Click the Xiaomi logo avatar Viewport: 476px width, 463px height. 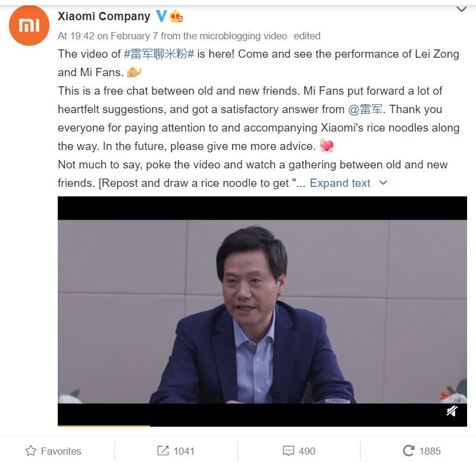tap(29, 26)
